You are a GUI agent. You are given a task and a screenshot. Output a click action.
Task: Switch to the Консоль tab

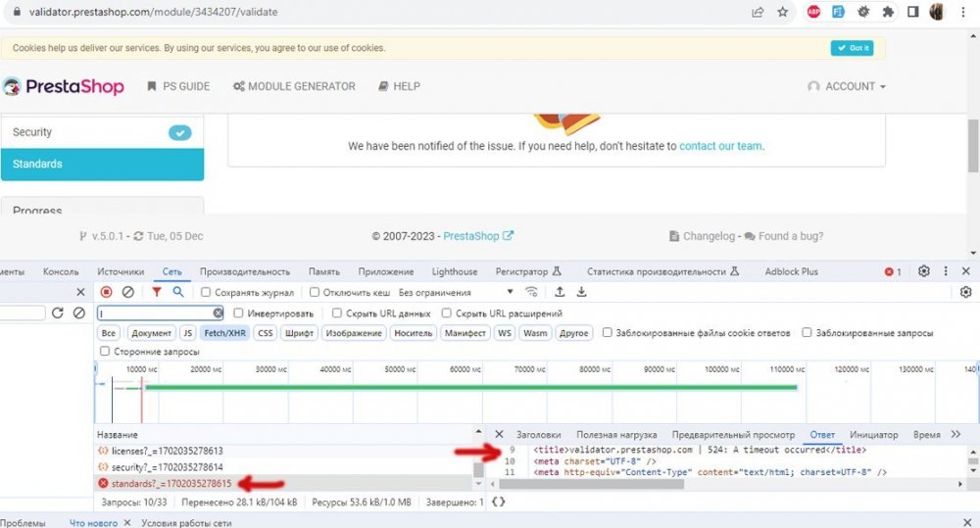(61, 271)
